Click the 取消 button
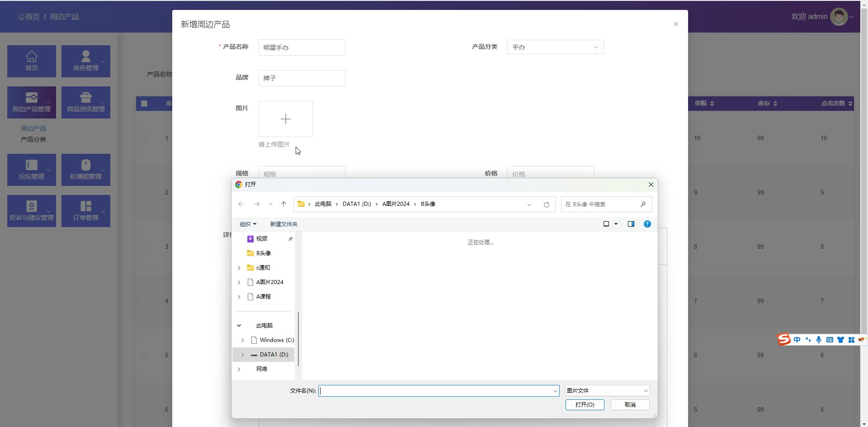The height and width of the screenshot is (427, 868). click(630, 404)
